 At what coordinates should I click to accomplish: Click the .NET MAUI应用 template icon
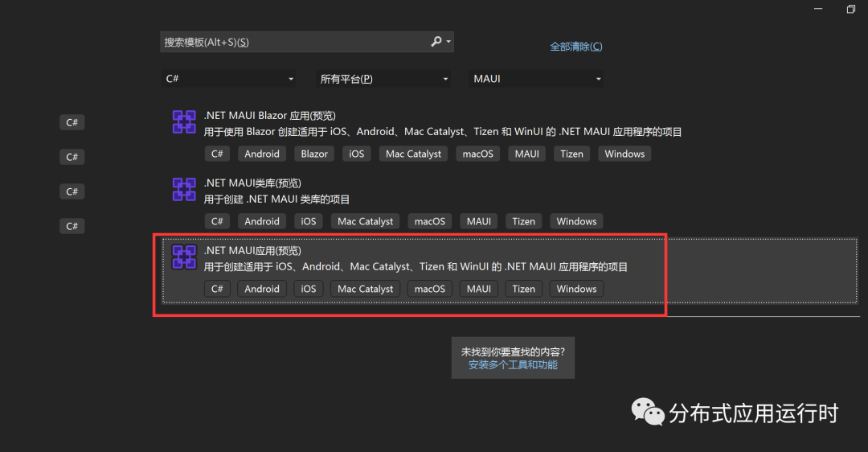(184, 257)
